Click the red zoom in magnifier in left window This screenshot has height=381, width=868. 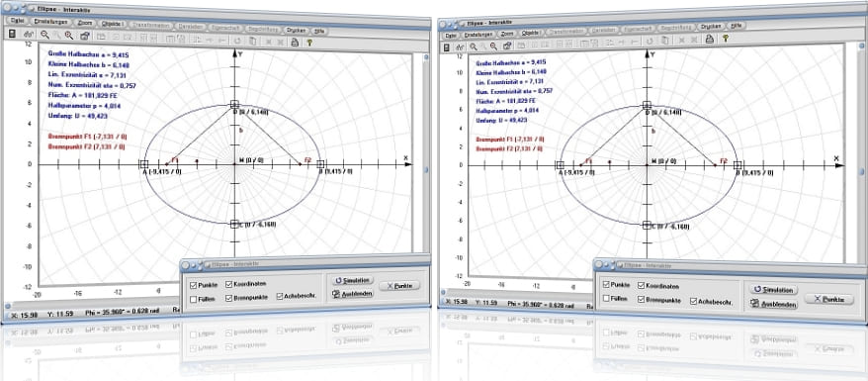tap(69, 36)
